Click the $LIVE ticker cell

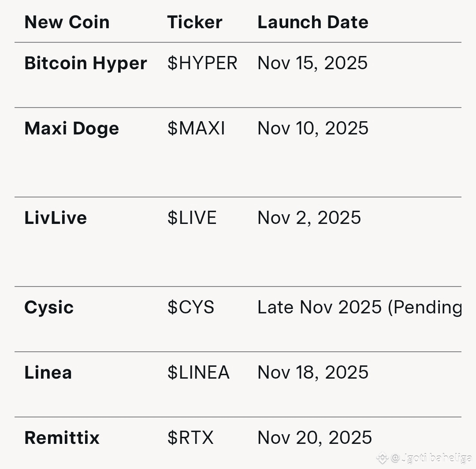coord(192,218)
